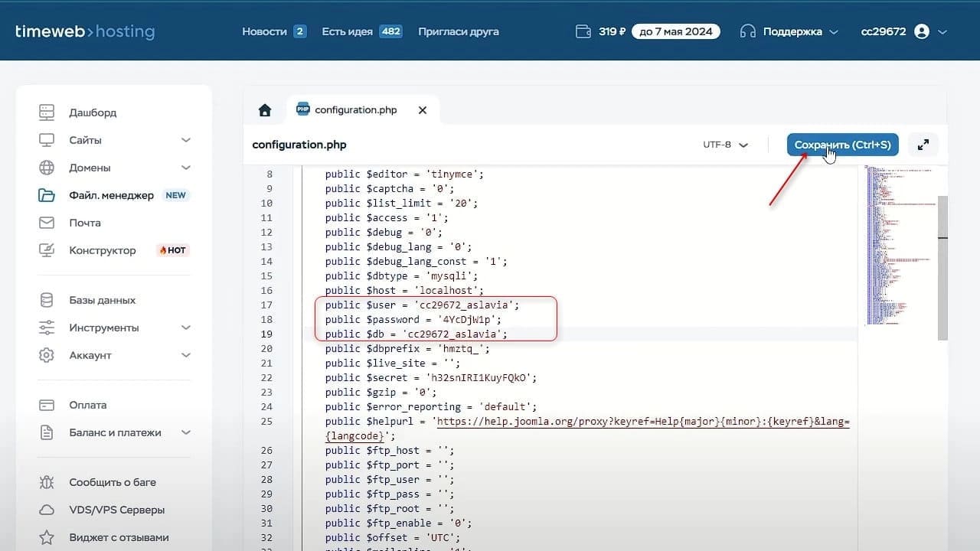Expand the Сайты submenu chevron
Viewport: 980px width, 551px height.
185,140
